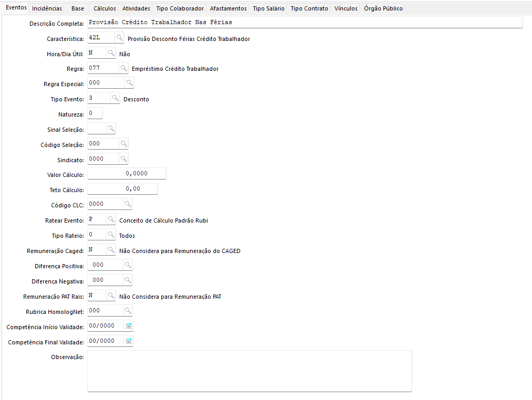Click the 'Todos' description beside Tipo Rateio
This screenshot has height=400, width=532.
coord(127,236)
